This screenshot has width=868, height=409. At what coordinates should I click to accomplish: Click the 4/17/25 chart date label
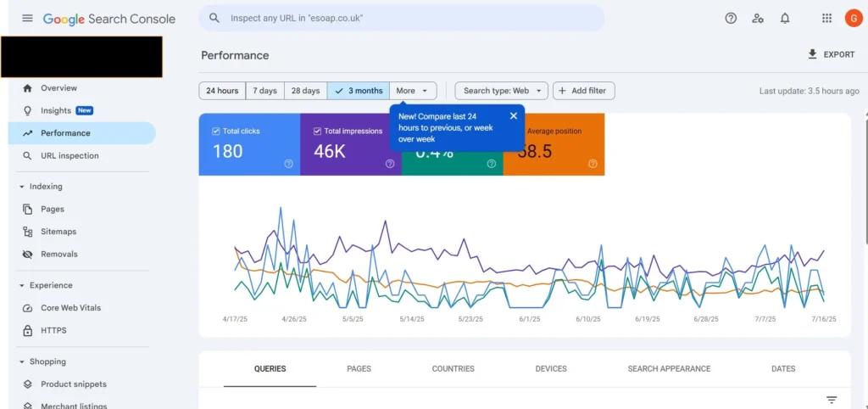point(235,319)
